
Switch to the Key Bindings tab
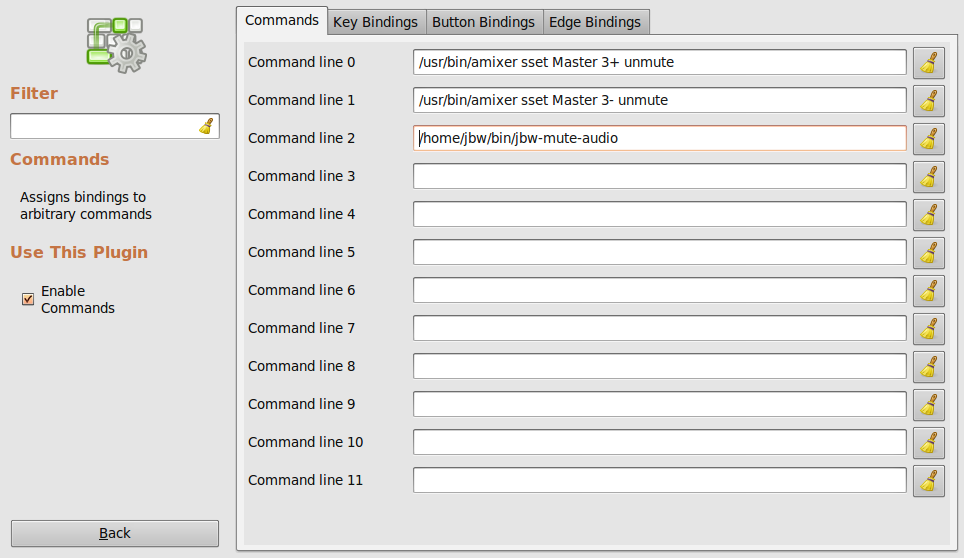(x=375, y=21)
